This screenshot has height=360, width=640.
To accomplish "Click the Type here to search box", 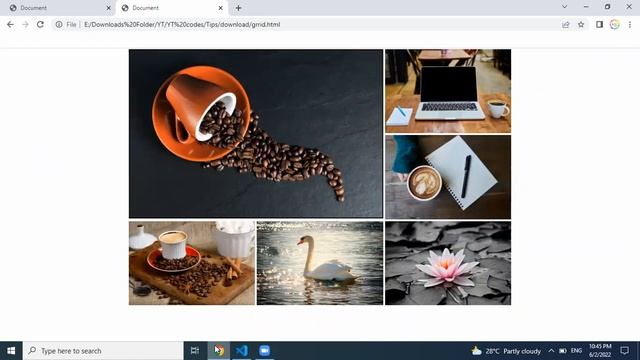I will click(103, 351).
